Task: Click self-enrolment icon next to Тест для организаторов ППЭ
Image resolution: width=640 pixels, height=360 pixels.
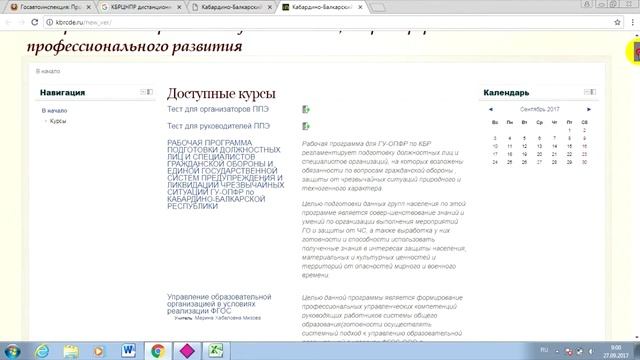Action: tap(306, 109)
